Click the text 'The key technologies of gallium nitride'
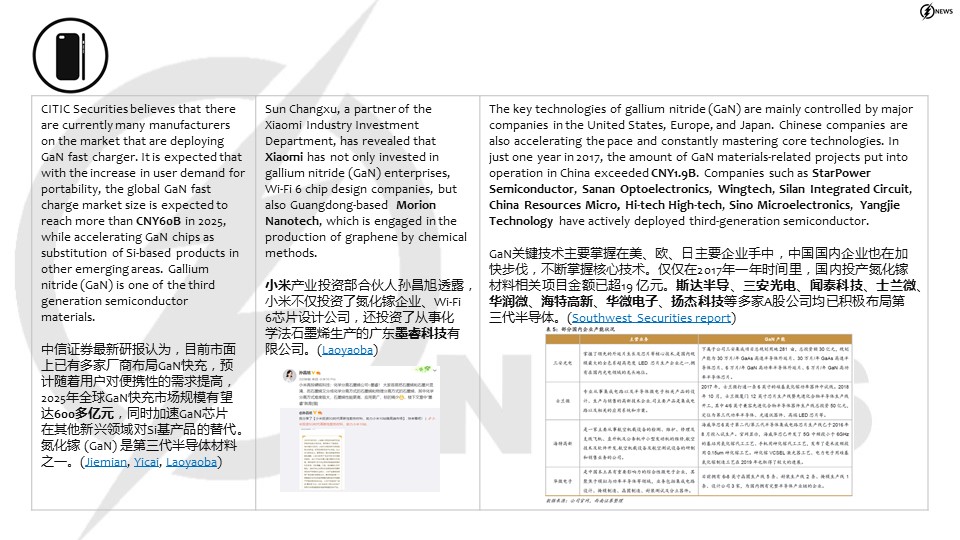The height and width of the screenshot is (540, 960). click(597, 109)
